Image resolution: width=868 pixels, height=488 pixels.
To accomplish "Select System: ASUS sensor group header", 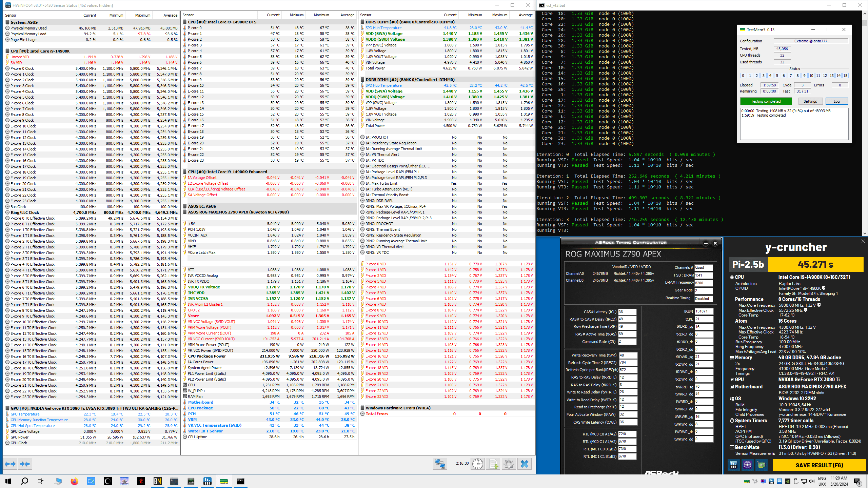I will tap(91, 22).
